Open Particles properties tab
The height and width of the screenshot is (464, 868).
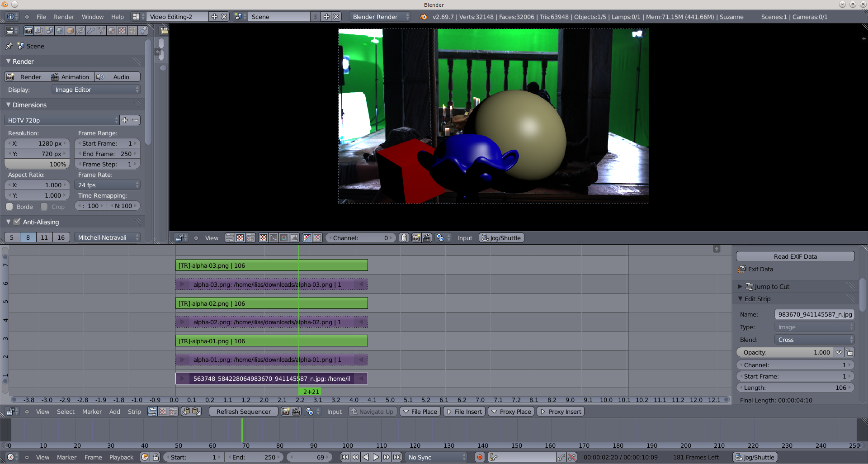click(132, 31)
